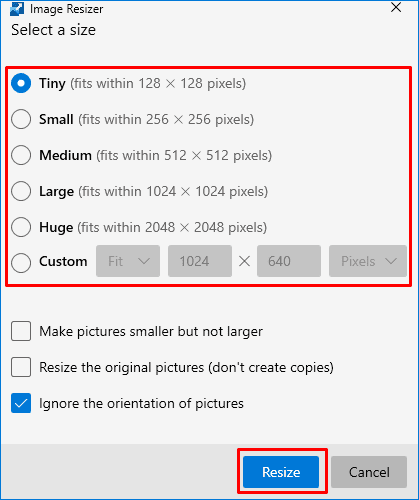Image resolution: width=419 pixels, height=500 pixels.
Task: Click the custom height field showing 640
Action: coord(289,261)
